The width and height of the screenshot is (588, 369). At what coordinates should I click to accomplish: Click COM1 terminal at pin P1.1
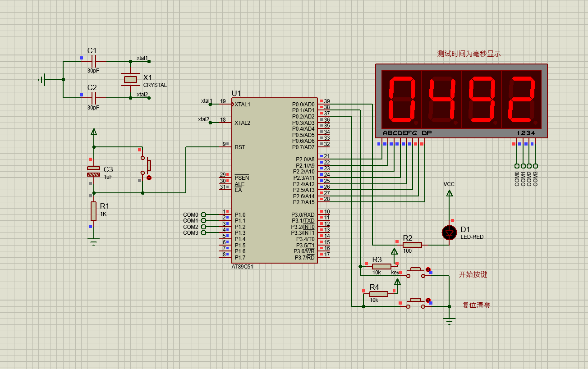tap(203, 221)
